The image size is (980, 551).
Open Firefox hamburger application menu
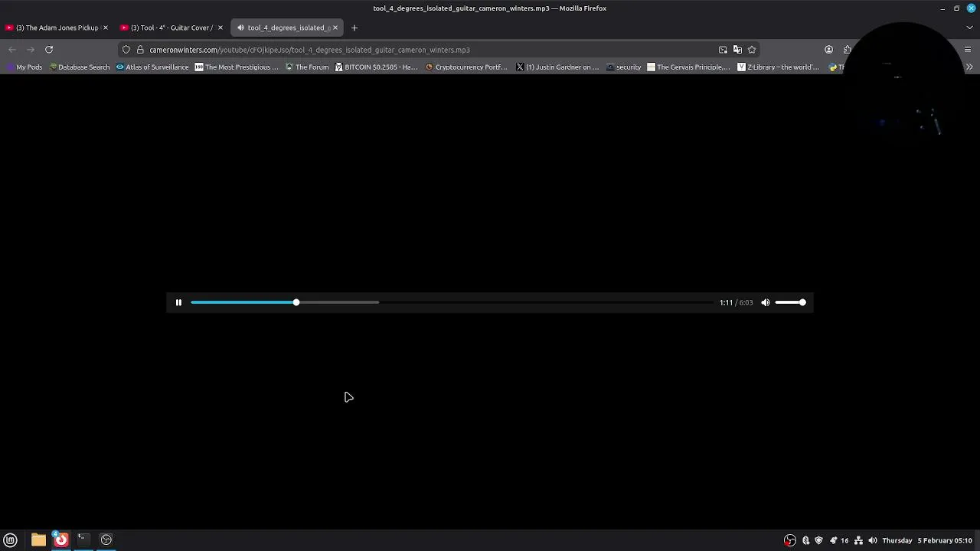click(x=968, y=50)
